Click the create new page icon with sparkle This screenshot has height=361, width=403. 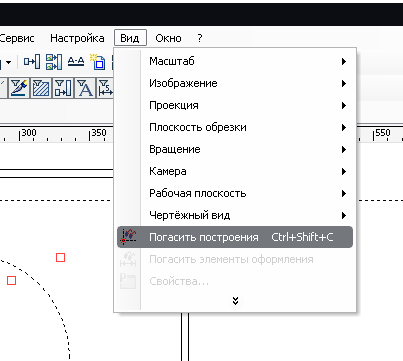pyautogui.click(x=98, y=62)
